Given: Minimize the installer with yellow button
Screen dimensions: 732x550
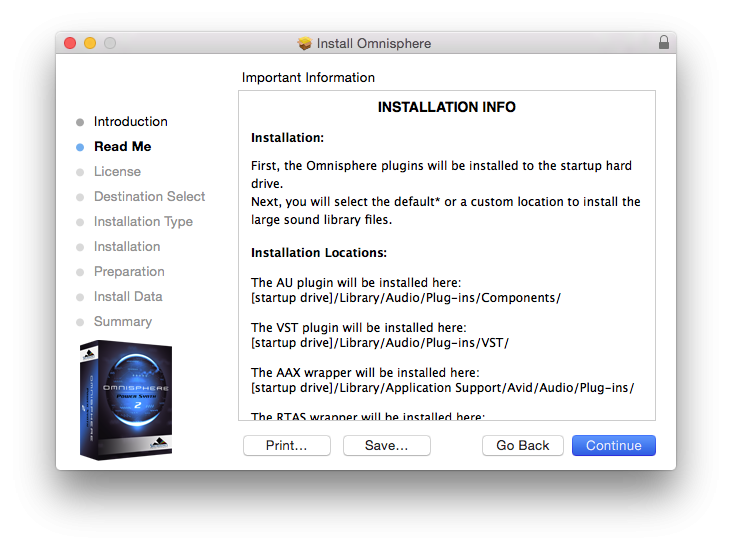Looking at the screenshot, I should [x=90, y=43].
